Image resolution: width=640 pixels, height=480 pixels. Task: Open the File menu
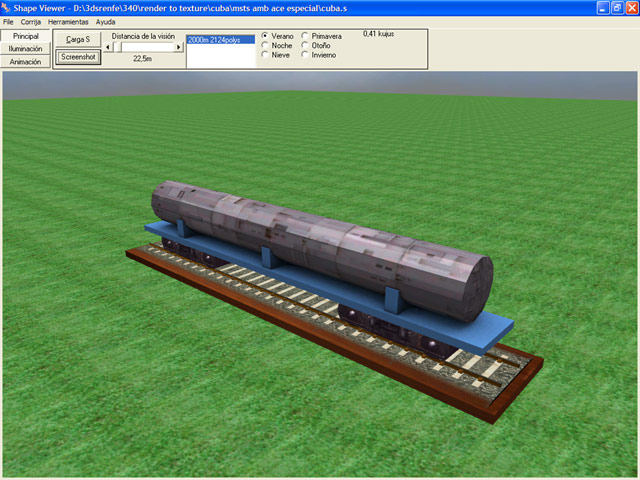click(x=8, y=21)
